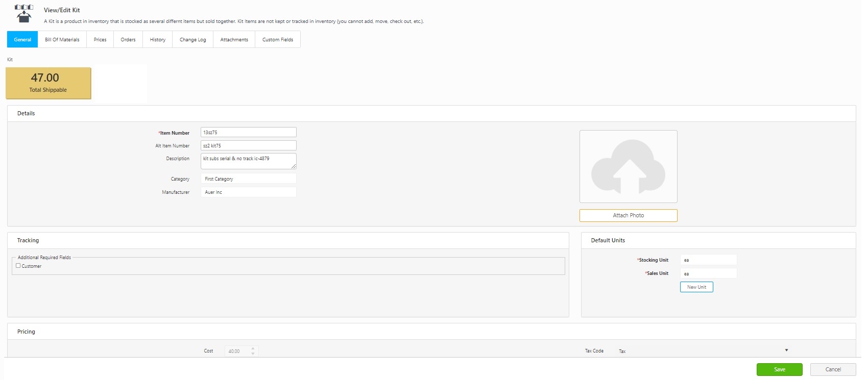Increase Cost using the stepper arrow
868x380 pixels.
click(x=253, y=348)
